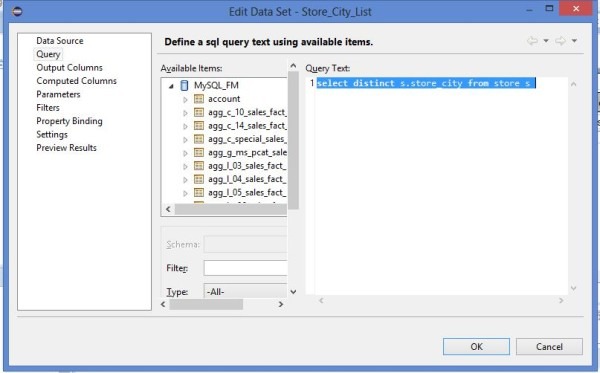
Task: Click the agg_l_03_sales_fact table icon
Action: 199,166
